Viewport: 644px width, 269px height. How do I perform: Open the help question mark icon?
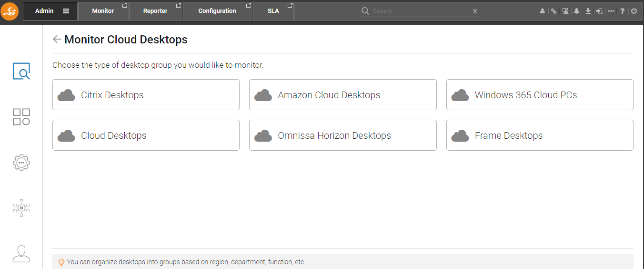tap(623, 11)
